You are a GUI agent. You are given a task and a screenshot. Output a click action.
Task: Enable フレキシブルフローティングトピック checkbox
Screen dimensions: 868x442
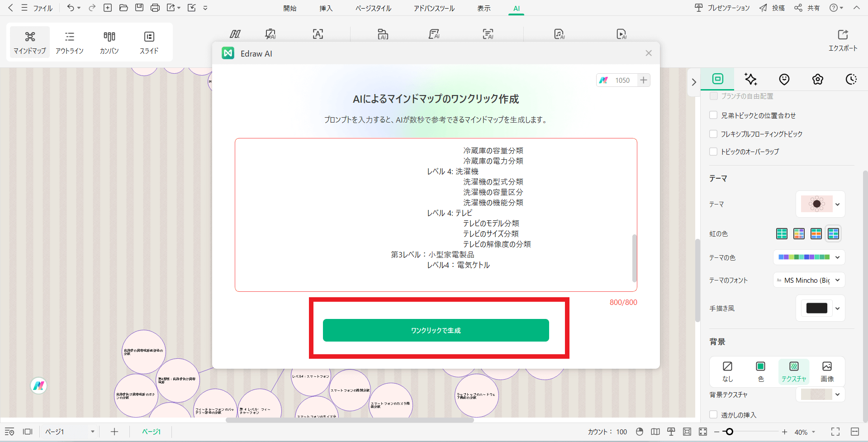coord(713,133)
